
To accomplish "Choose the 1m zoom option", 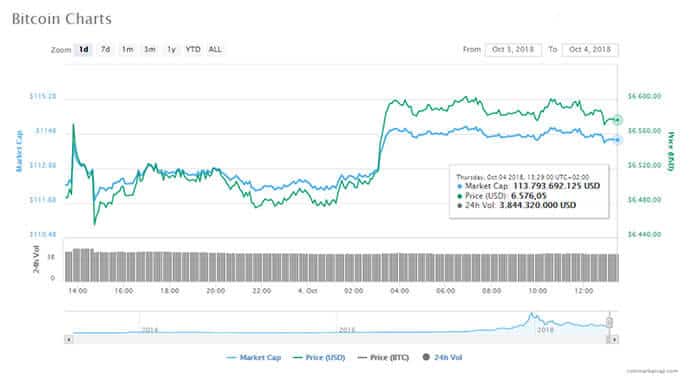I will 127,50.
